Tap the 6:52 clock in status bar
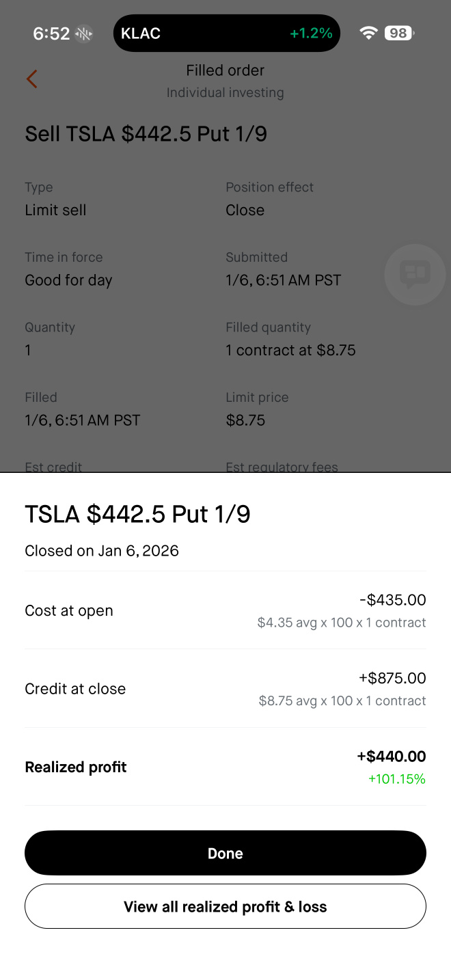 click(51, 33)
